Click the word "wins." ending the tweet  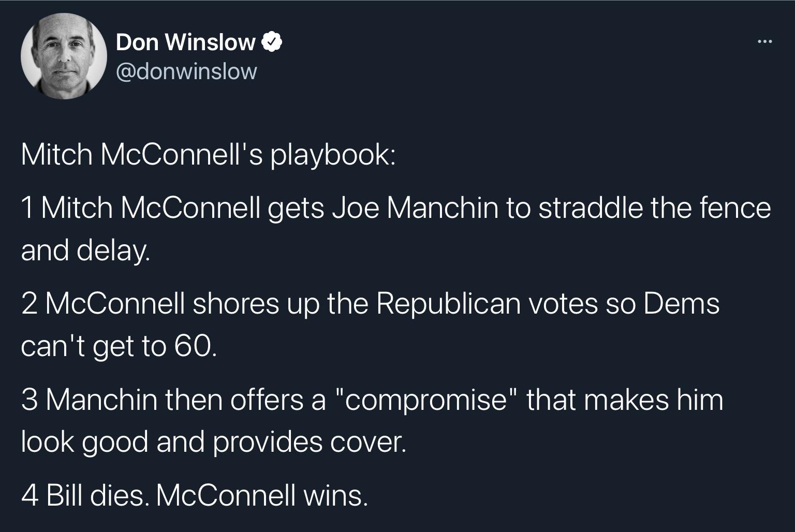[x=336, y=495]
